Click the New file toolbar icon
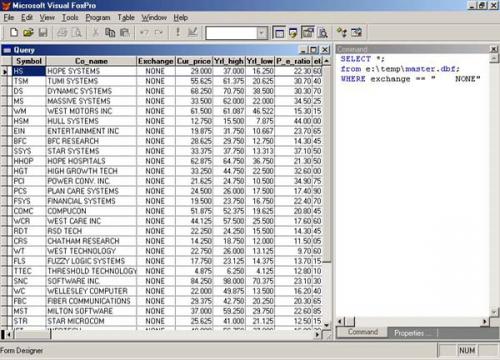The height and width of the screenshot is (360, 500). [x=14, y=32]
